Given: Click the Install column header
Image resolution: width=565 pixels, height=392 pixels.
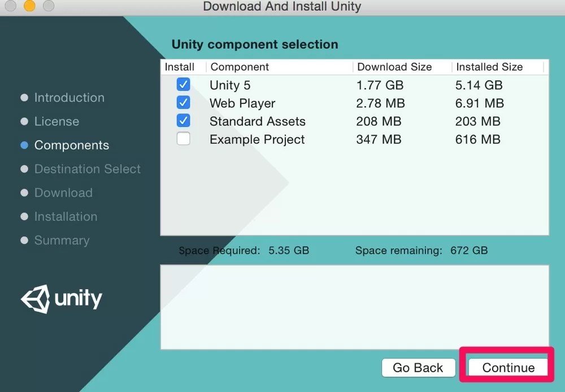Looking at the screenshot, I should 180,67.
